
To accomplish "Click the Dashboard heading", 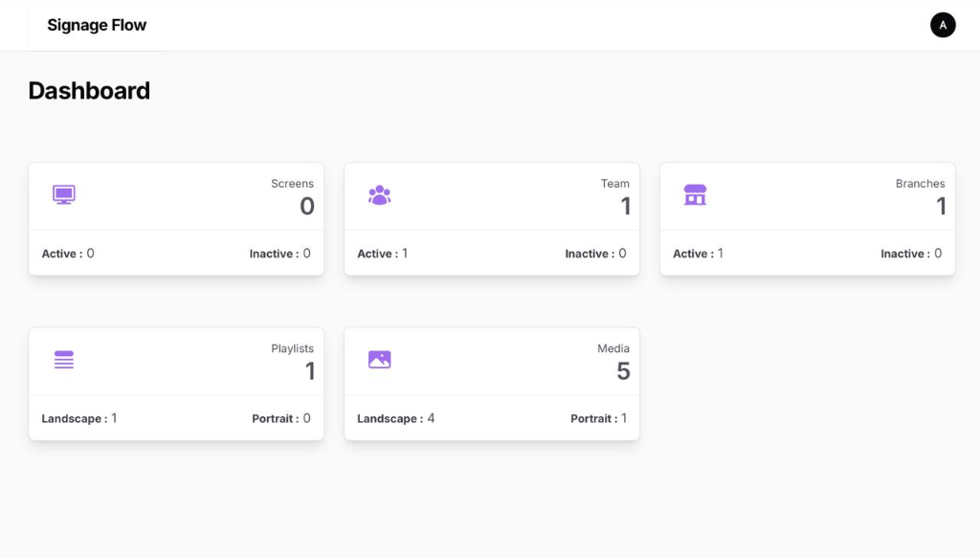I will [89, 90].
